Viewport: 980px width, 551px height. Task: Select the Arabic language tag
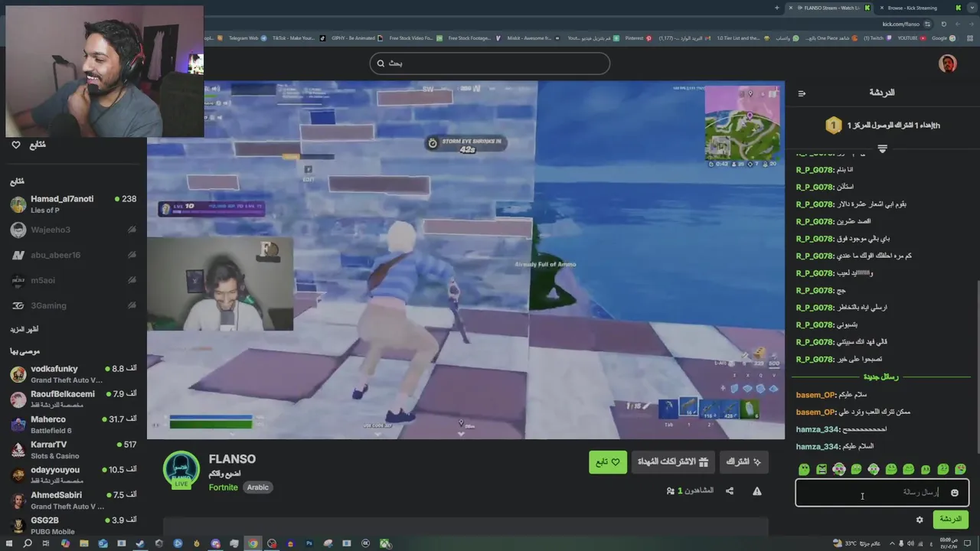258,487
